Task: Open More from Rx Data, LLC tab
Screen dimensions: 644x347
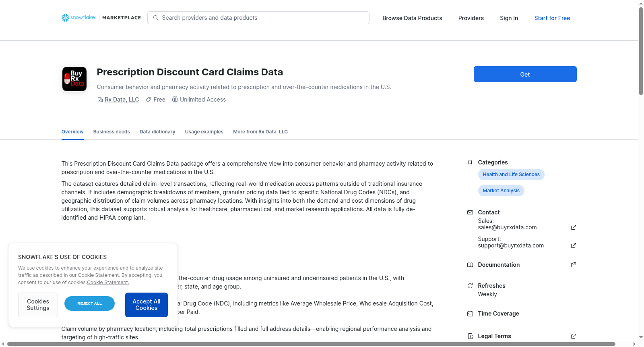Action: click(260, 132)
